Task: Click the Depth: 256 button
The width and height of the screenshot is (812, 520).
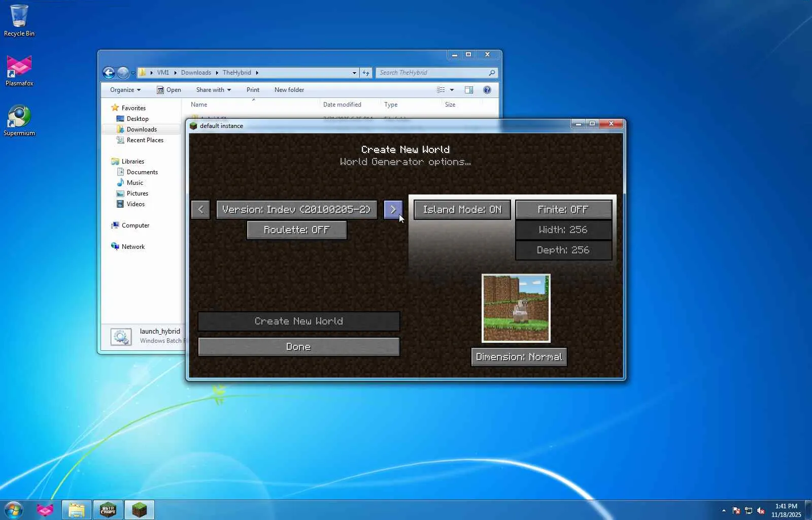Action: [x=563, y=250]
